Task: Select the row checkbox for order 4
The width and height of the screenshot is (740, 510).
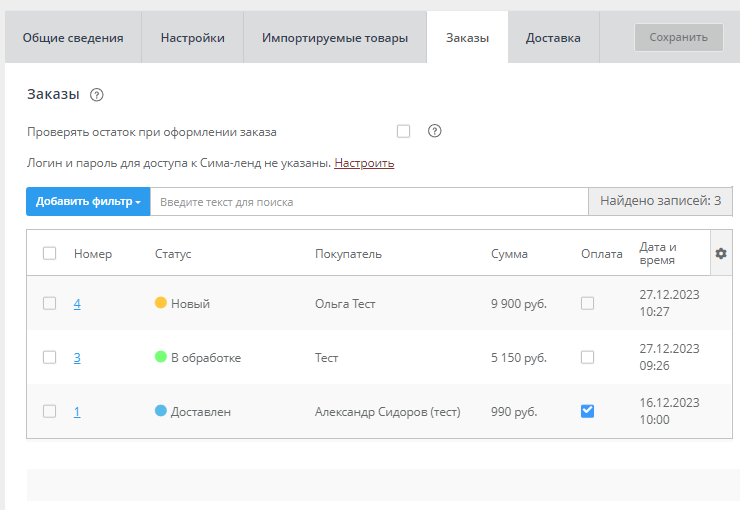Action: (x=50, y=303)
